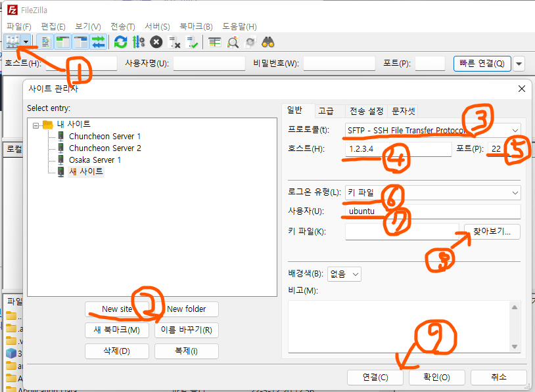Select Chuncheon Server 2 entry
The height and width of the screenshot is (392, 535).
[105, 148]
